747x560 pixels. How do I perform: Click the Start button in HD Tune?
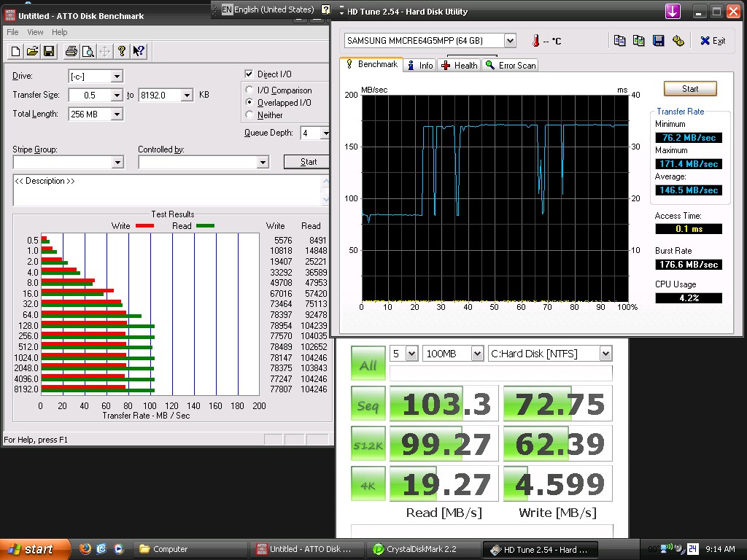(x=689, y=89)
